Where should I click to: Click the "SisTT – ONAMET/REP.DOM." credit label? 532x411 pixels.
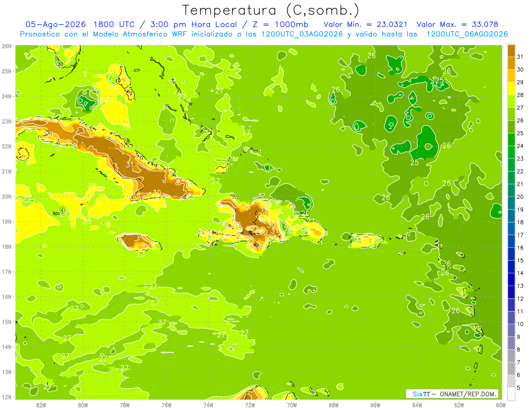tap(452, 394)
